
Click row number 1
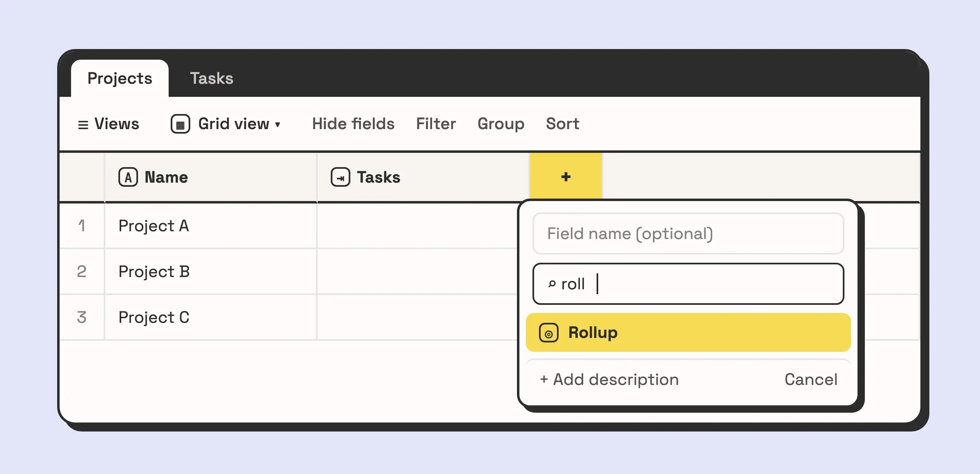click(82, 226)
